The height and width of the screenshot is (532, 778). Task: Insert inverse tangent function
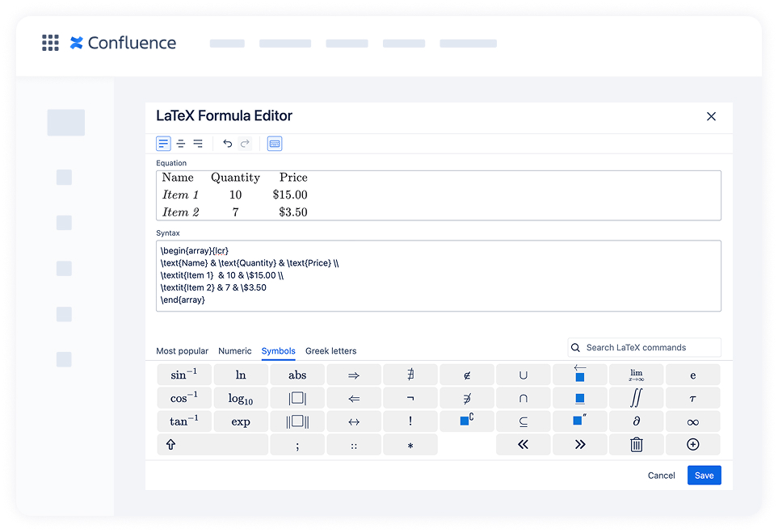point(184,421)
